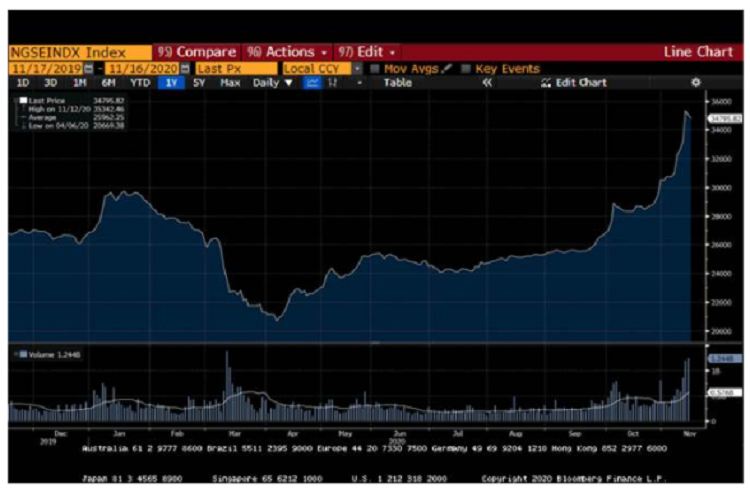
Task: Toggle the Key Events checkbox
Action: (466, 69)
